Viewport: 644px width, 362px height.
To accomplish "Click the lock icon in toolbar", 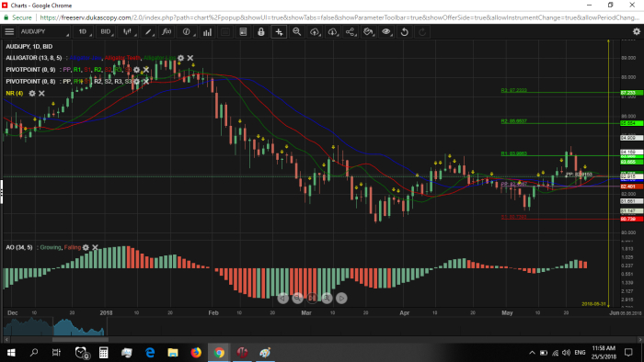I will 260,31.
